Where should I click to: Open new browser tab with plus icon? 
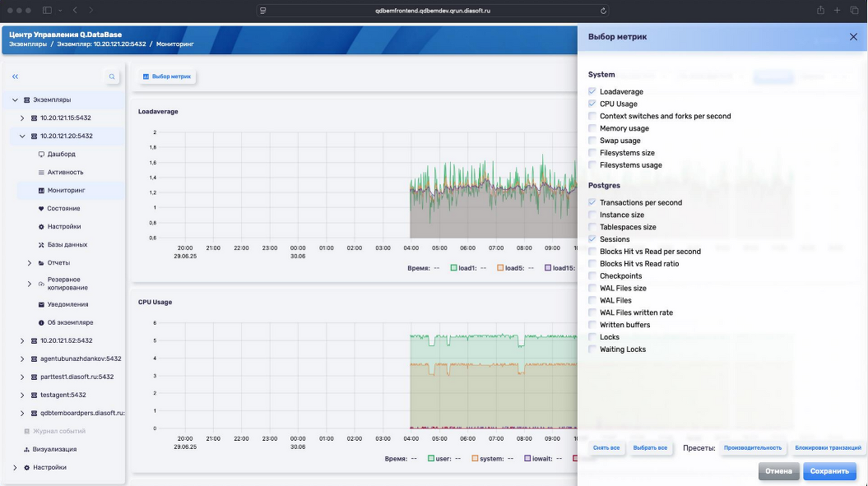(837, 11)
